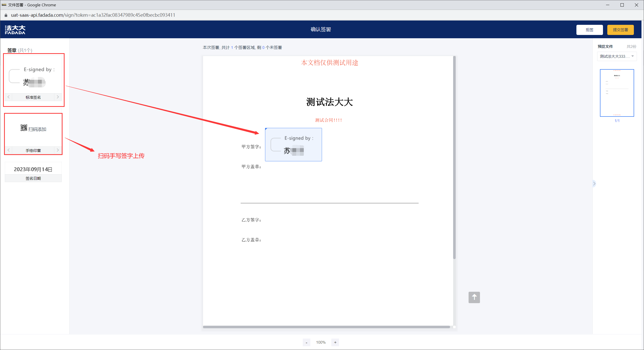Click the scroll-to-top arrow button
This screenshot has height=350, width=644.
[x=474, y=297]
